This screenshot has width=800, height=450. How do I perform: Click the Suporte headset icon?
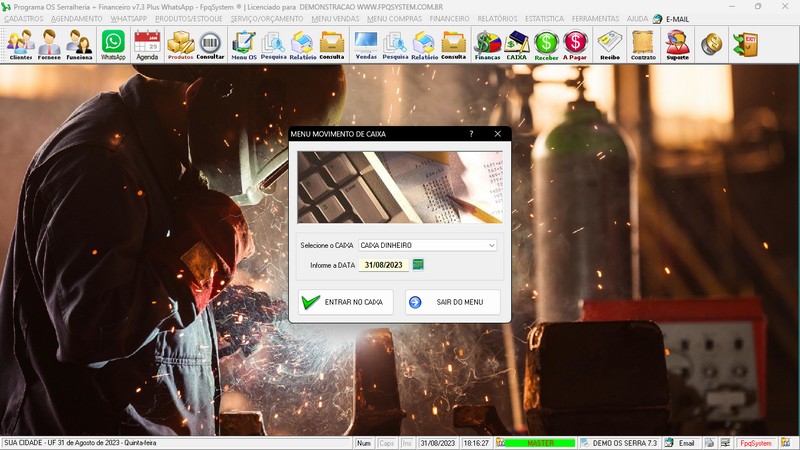tap(678, 45)
